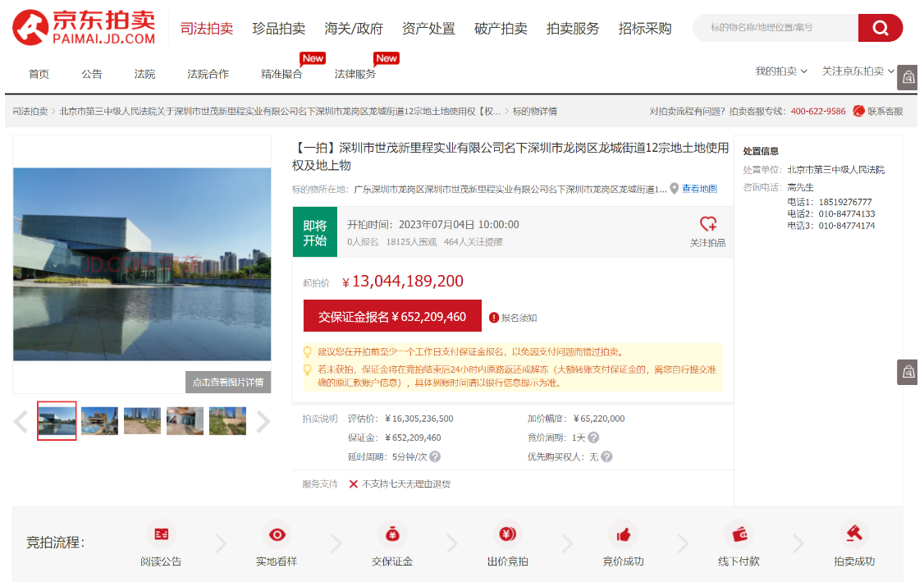Show next thumbnails with right arrow
924x582 pixels.
[263, 422]
